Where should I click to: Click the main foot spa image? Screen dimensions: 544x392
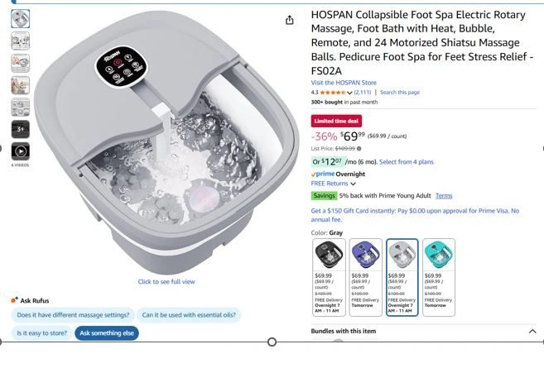click(x=166, y=142)
